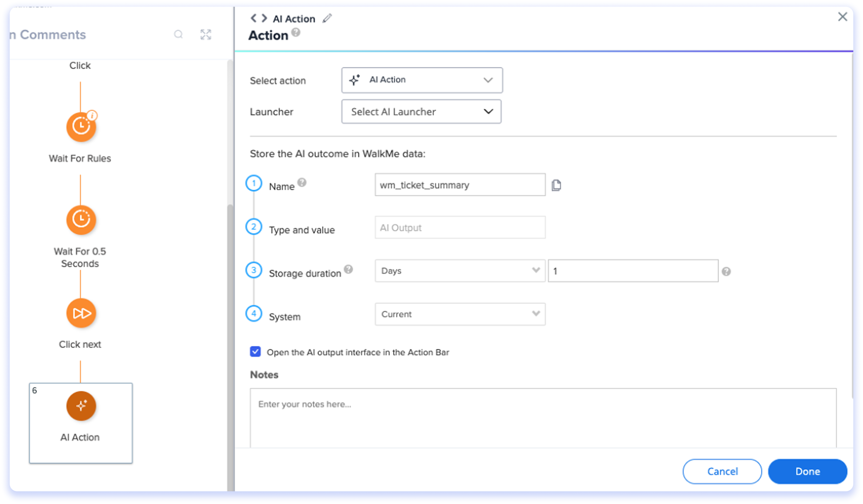Click into the Notes text area
The height and width of the screenshot is (504, 863).
543,418
